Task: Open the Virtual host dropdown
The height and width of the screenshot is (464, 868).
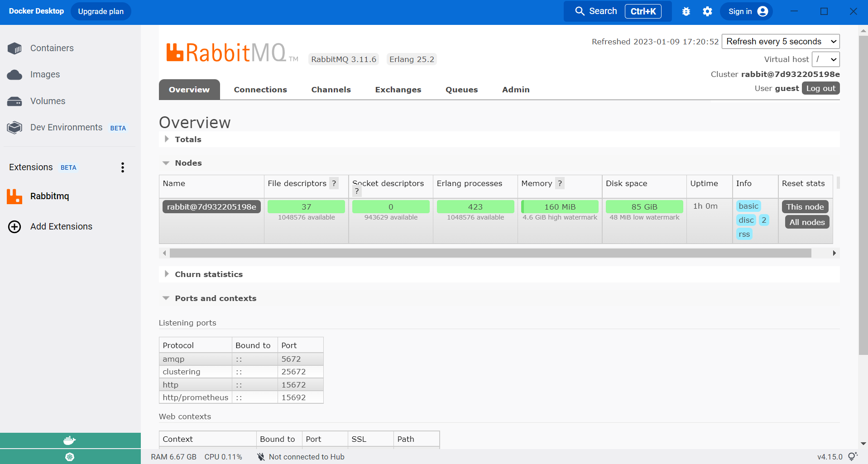Action: (826, 59)
